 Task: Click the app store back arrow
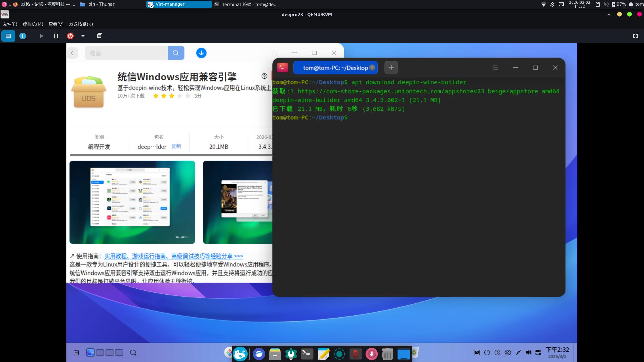click(x=72, y=53)
